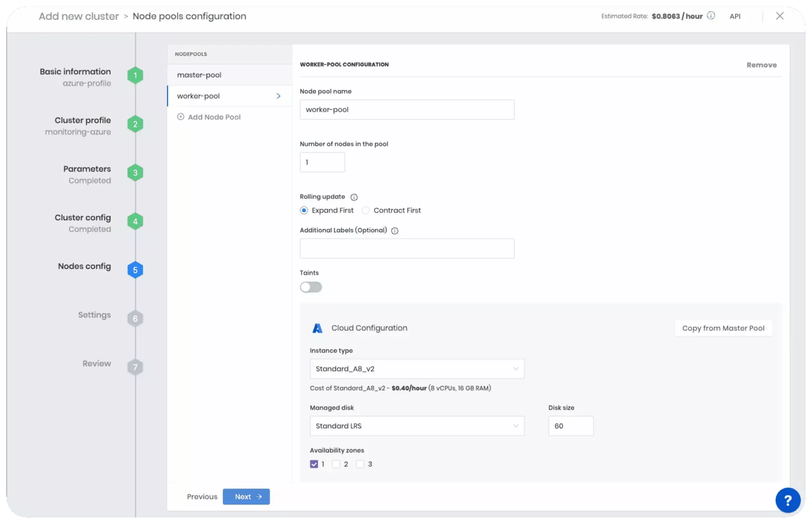The height and width of the screenshot is (524, 812).
Task: Close the Add new cluster wizard
Action: point(779,16)
